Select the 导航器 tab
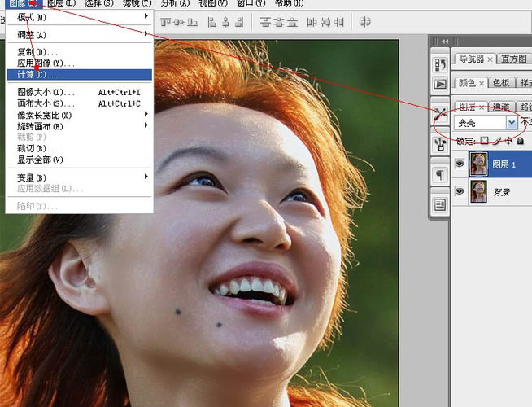 (x=471, y=59)
